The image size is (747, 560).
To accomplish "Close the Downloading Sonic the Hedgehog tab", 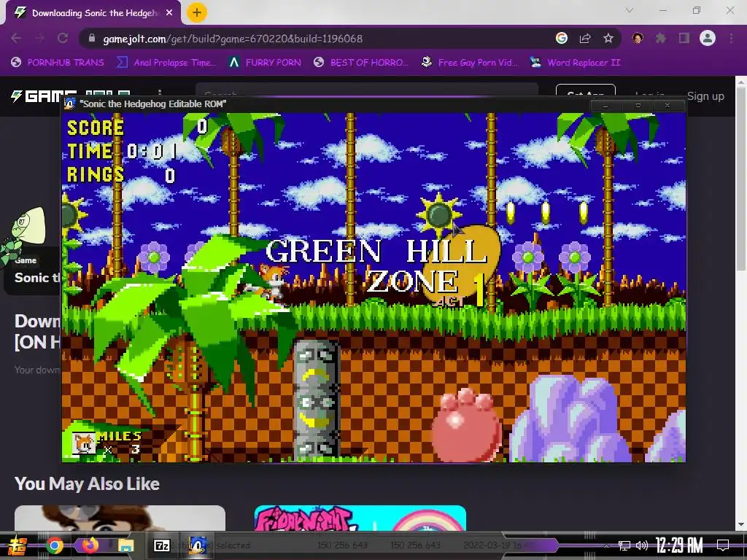I will 169,13.
